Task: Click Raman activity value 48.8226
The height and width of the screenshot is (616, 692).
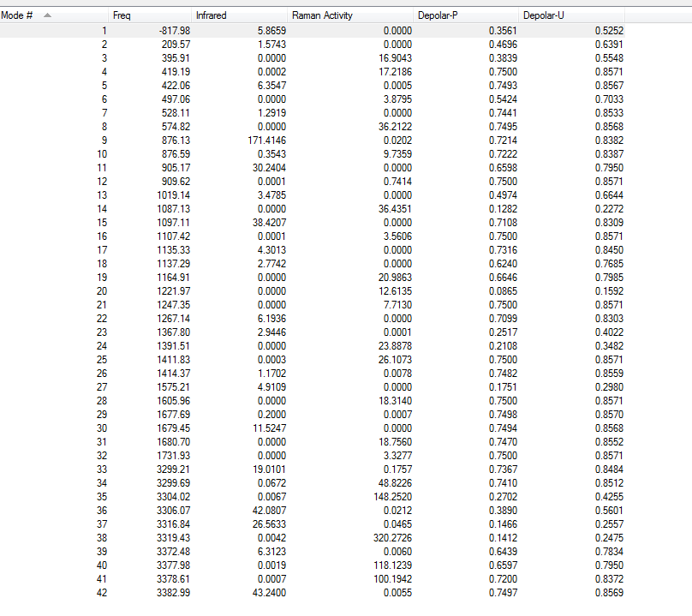Action: point(395,482)
